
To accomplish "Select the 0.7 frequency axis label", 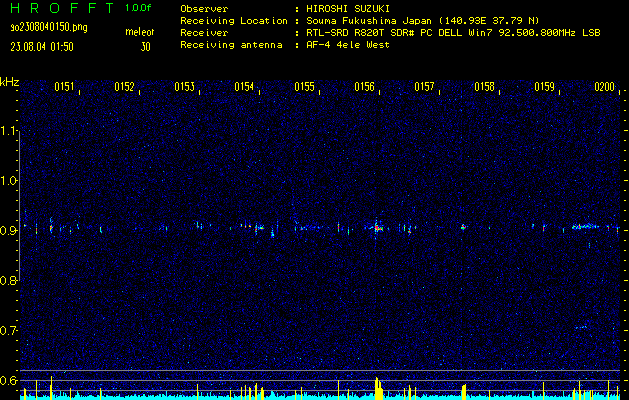I will click(x=9, y=330).
